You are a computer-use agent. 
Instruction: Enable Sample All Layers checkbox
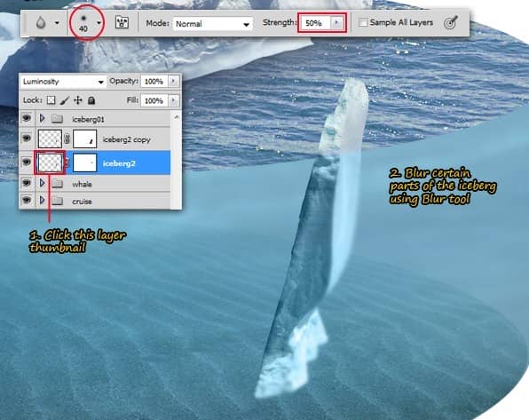363,22
